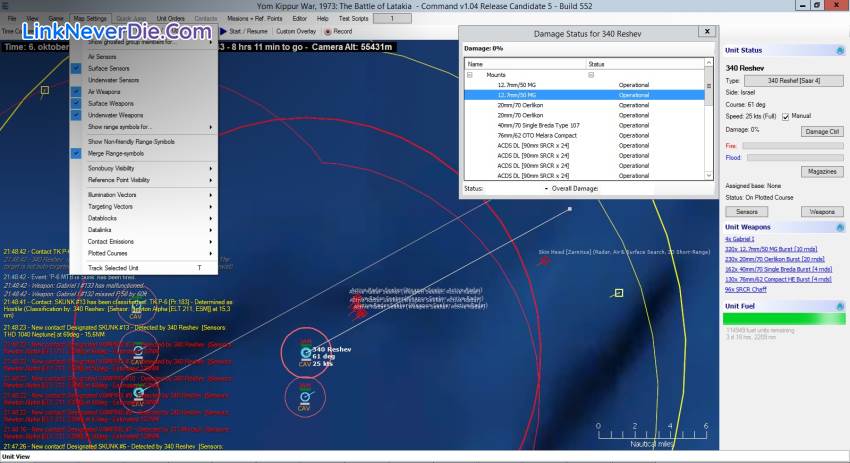Open the Game menu

[56, 18]
